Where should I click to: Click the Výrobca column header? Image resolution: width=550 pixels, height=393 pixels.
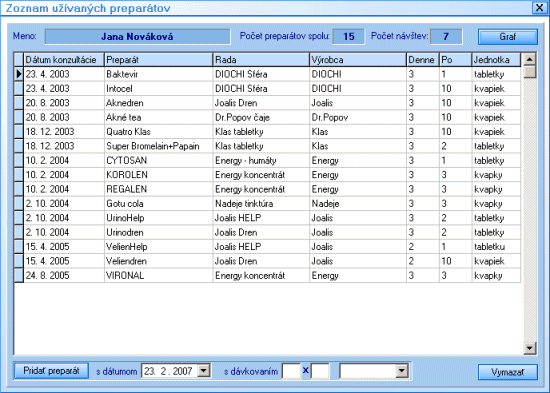point(358,60)
